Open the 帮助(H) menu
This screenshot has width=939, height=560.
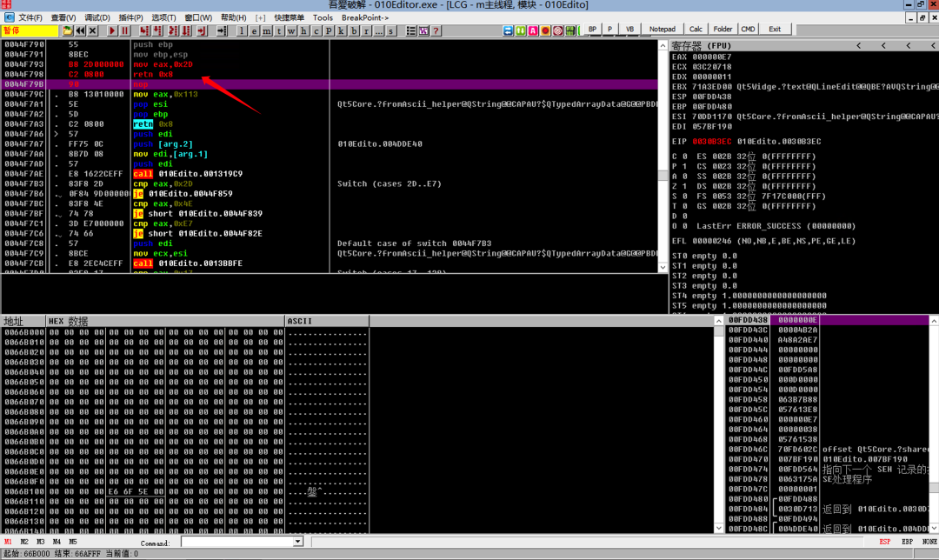point(234,18)
